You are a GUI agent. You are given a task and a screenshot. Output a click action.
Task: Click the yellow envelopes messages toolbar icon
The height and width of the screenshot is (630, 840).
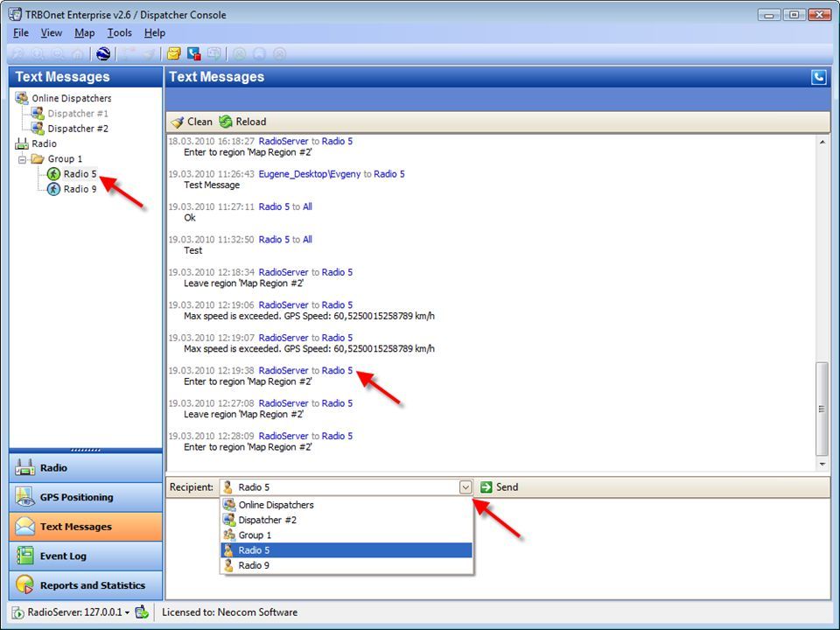[173, 53]
